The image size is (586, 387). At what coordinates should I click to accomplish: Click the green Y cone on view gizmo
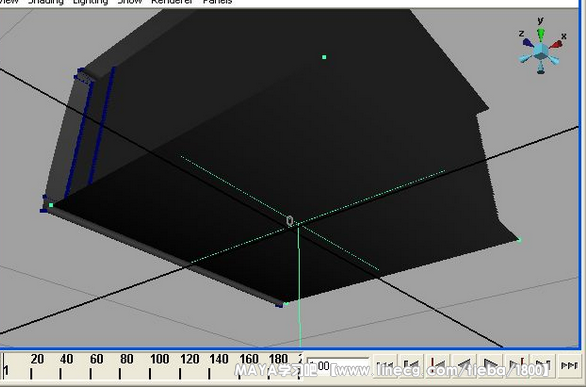(x=541, y=34)
